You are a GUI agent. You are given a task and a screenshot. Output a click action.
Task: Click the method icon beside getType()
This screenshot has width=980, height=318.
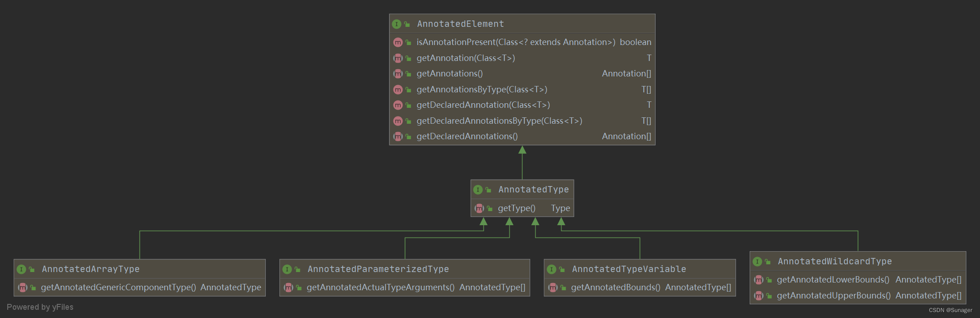(x=479, y=208)
